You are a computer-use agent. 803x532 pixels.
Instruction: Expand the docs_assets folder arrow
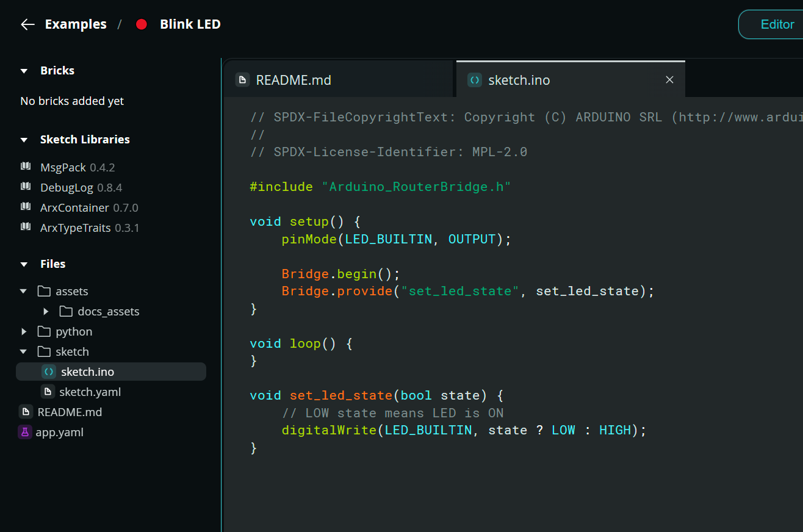[46, 311]
